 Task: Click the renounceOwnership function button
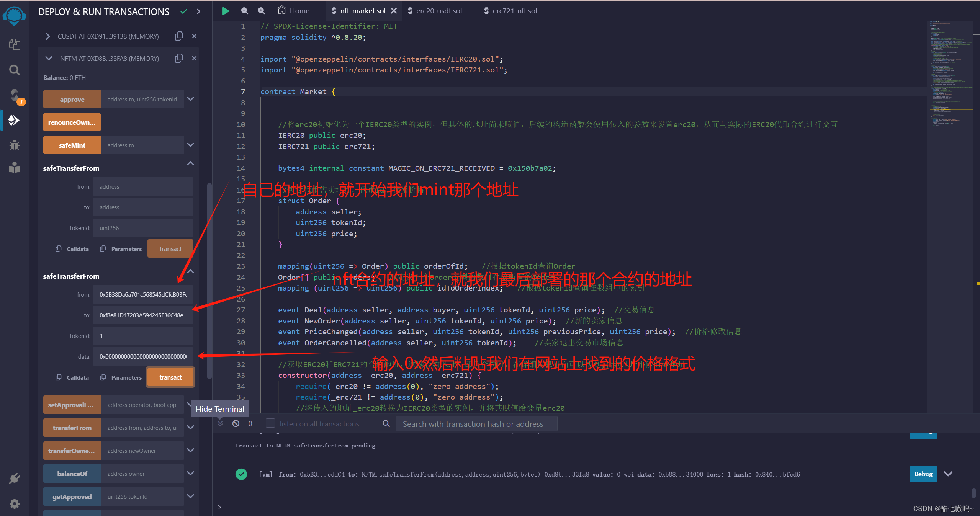[x=72, y=122]
